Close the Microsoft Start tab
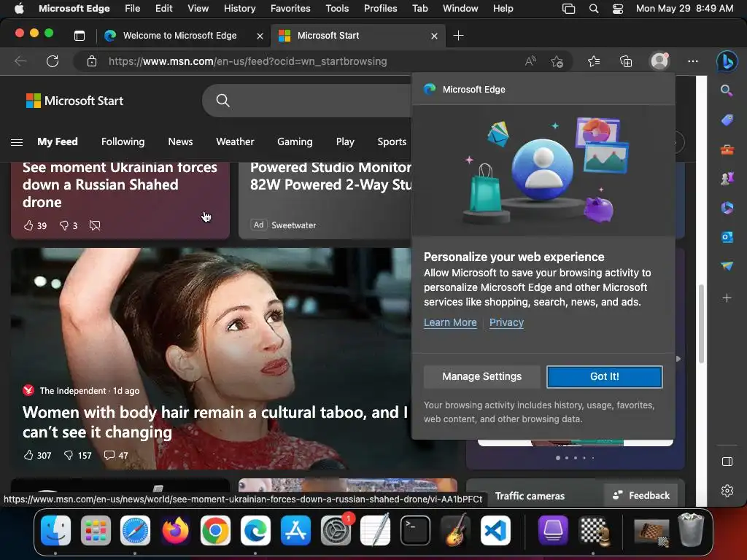Screen dimensions: 747x560 pos(434,36)
